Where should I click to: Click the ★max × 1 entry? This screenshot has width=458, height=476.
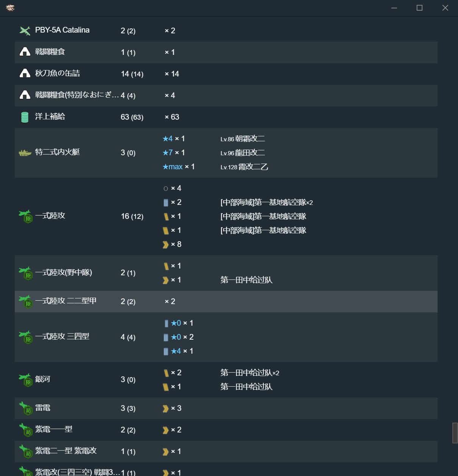click(178, 167)
